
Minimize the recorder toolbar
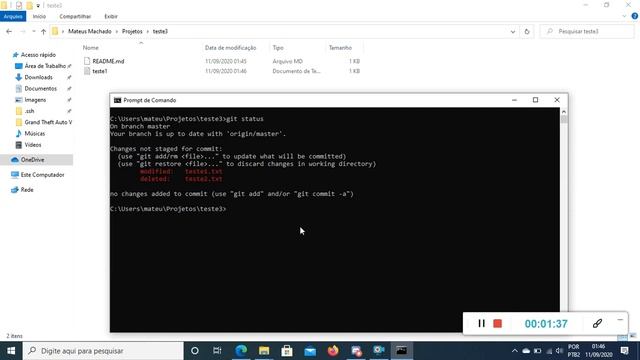[x=620, y=320]
